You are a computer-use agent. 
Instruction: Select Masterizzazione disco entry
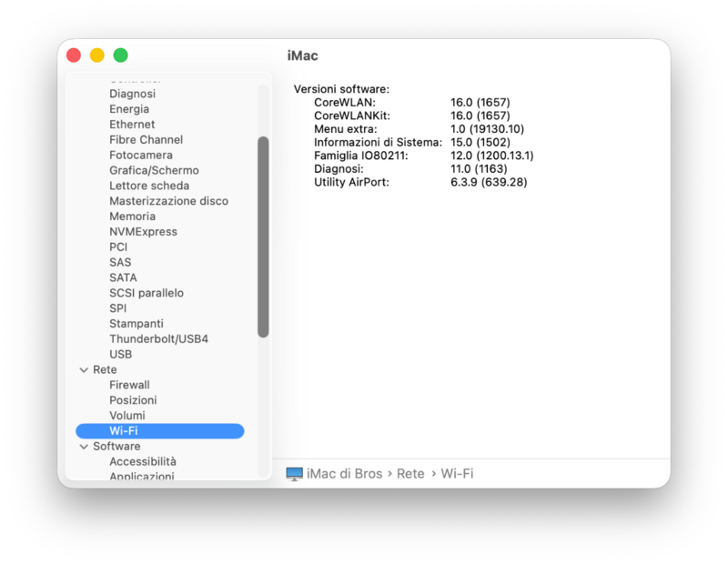pyautogui.click(x=168, y=201)
